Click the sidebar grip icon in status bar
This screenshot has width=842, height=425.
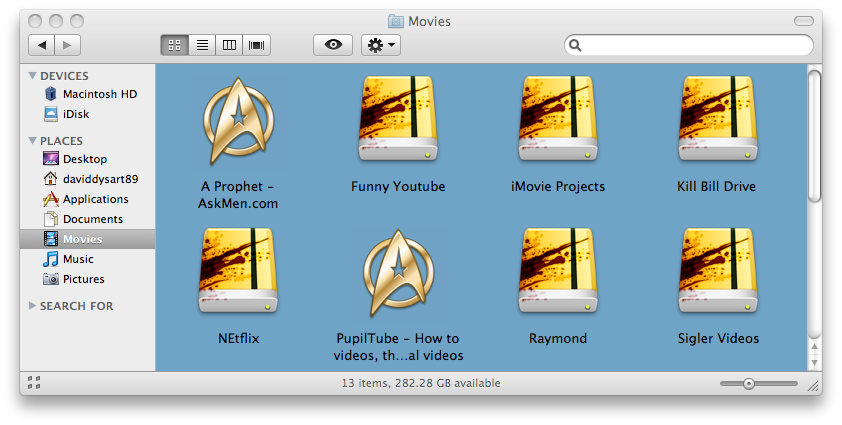click(34, 383)
